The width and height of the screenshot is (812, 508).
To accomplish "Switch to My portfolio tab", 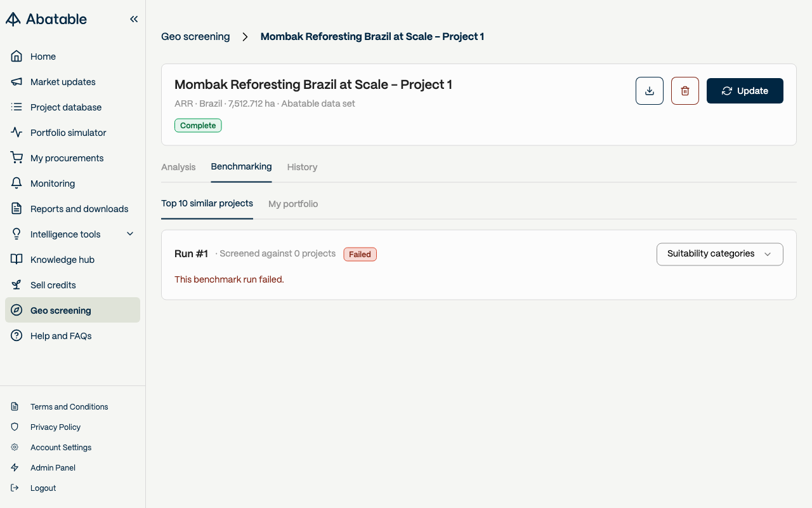I will coord(293,204).
